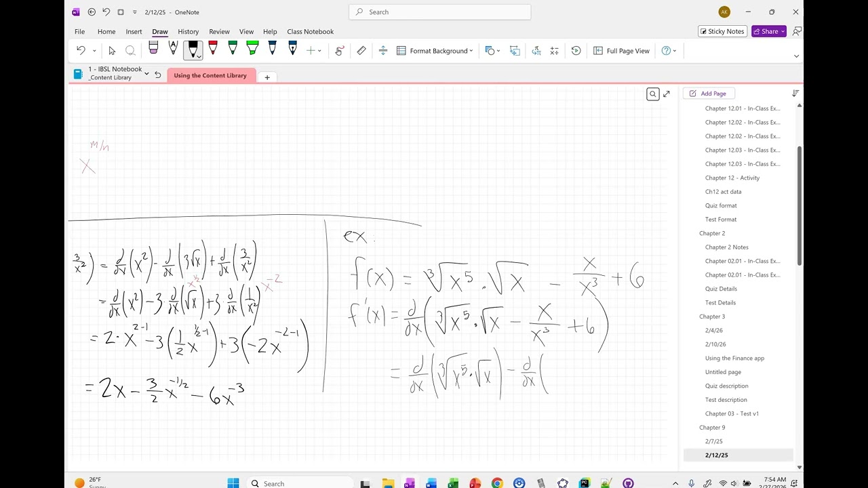This screenshot has height=488, width=868.
Task: Open the History tab
Action: coord(189,31)
